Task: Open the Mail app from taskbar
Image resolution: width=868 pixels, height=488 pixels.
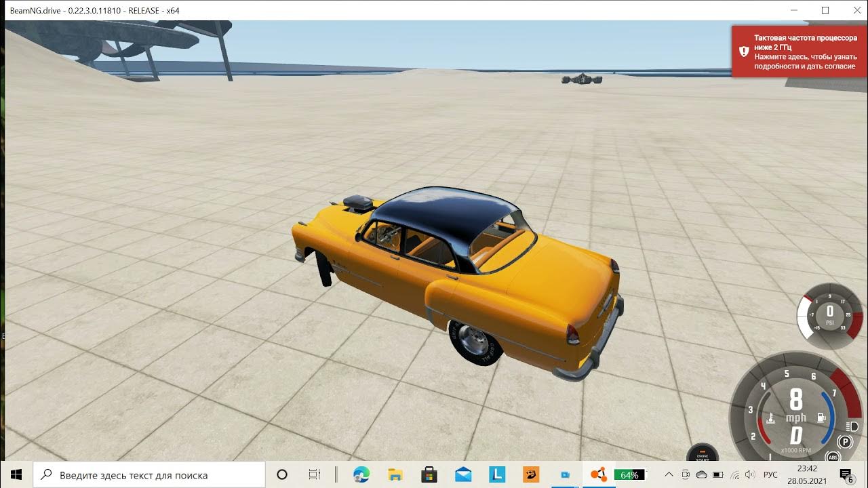Action: pyautogui.click(x=463, y=474)
